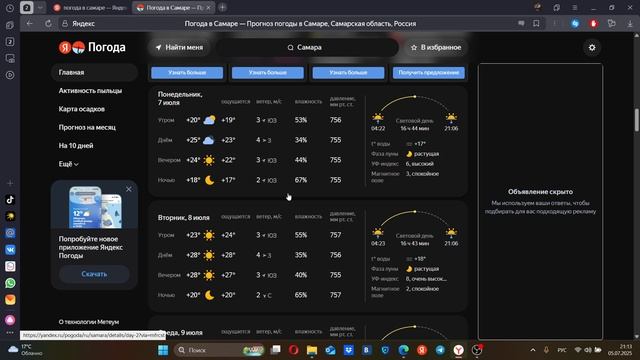Open Outlook from the taskbar

click(330, 350)
